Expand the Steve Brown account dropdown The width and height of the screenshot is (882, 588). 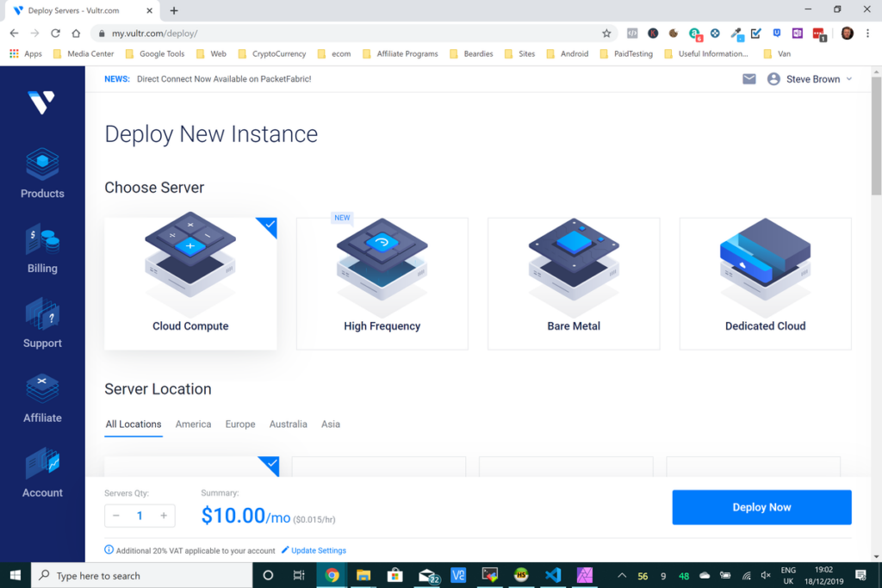[x=848, y=79]
